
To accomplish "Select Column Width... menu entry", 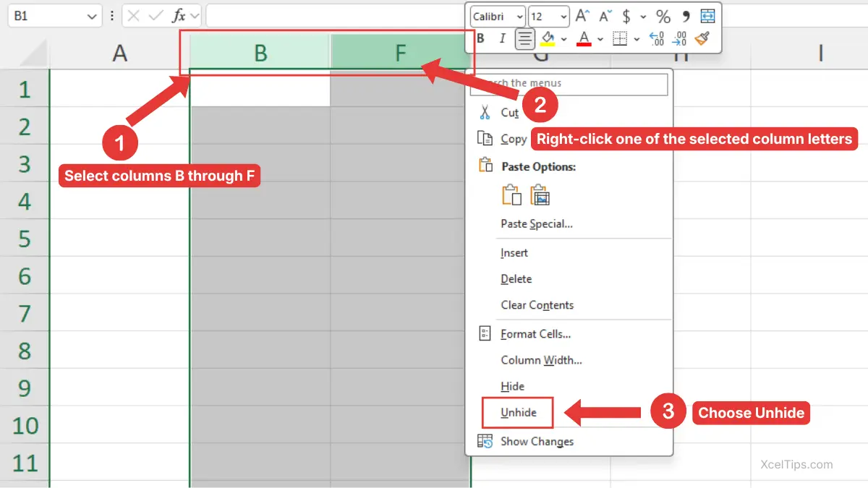I will tap(541, 360).
